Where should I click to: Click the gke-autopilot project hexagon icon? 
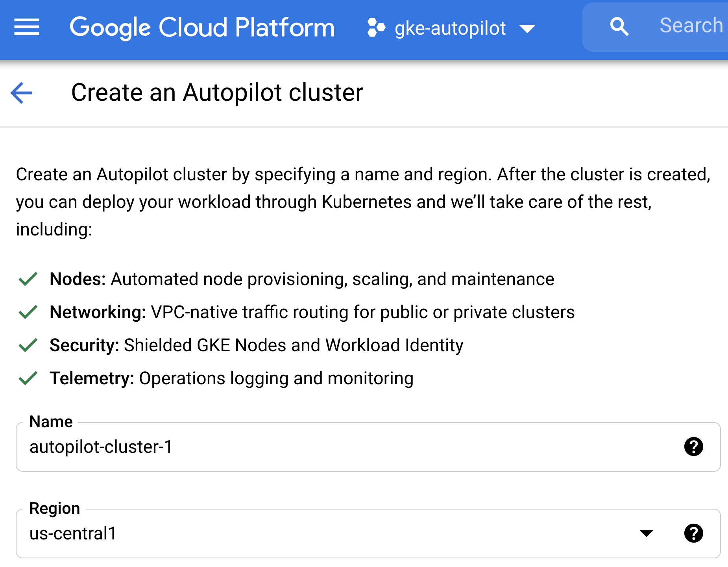[x=376, y=28]
